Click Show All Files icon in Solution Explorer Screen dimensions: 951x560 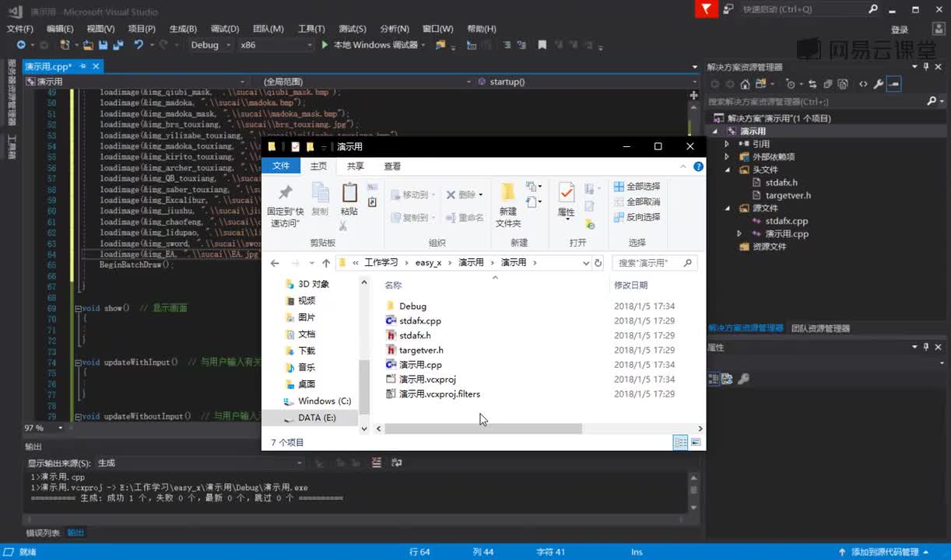pos(843,84)
